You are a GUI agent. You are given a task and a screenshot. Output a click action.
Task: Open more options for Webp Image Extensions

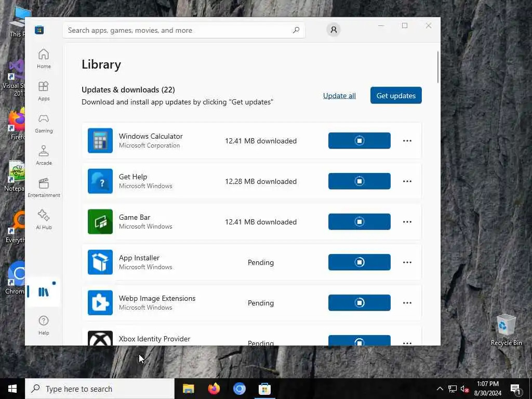click(407, 303)
